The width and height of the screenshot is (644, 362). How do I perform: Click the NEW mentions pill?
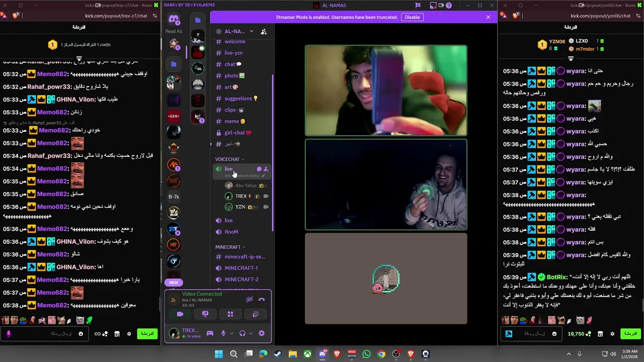coord(174,283)
